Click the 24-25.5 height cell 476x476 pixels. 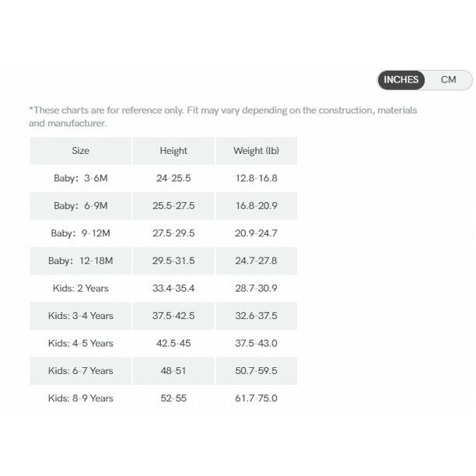173,178
